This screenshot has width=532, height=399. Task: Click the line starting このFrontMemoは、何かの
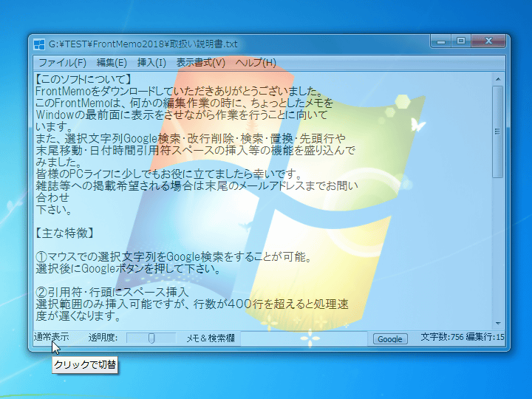(x=184, y=103)
